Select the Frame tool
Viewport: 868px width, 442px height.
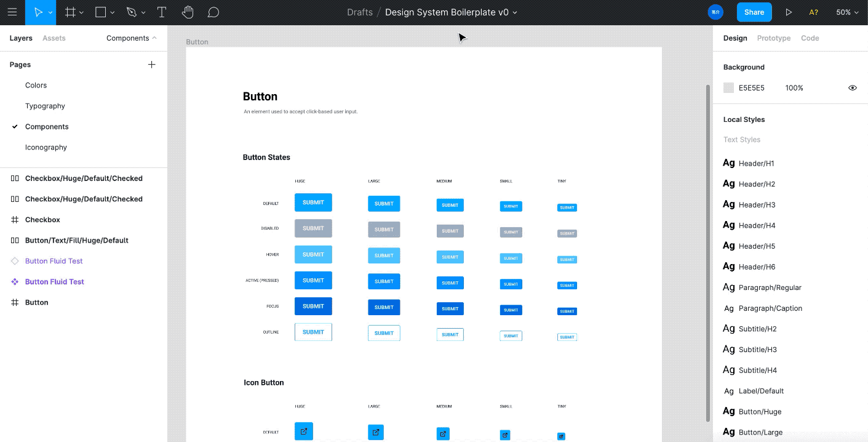[x=70, y=12]
